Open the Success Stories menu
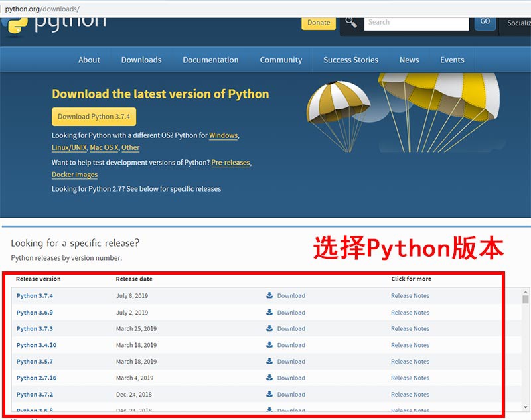This screenshot has width=531, height=420. [350, 59]
